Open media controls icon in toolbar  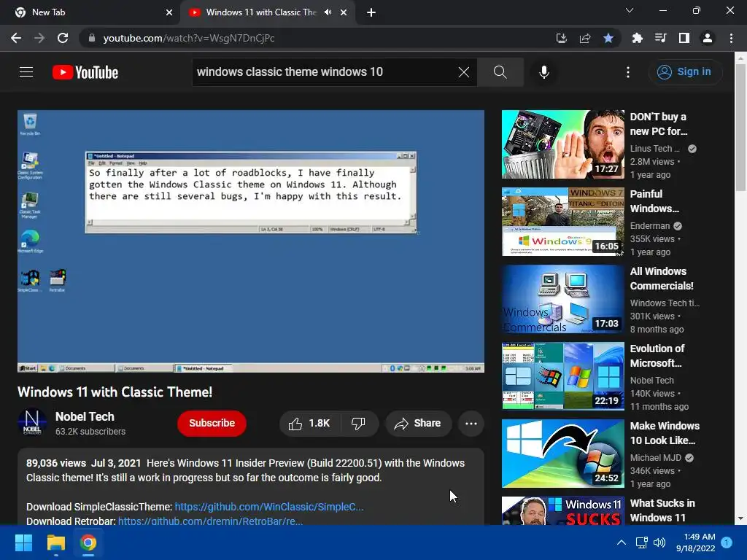660,38
